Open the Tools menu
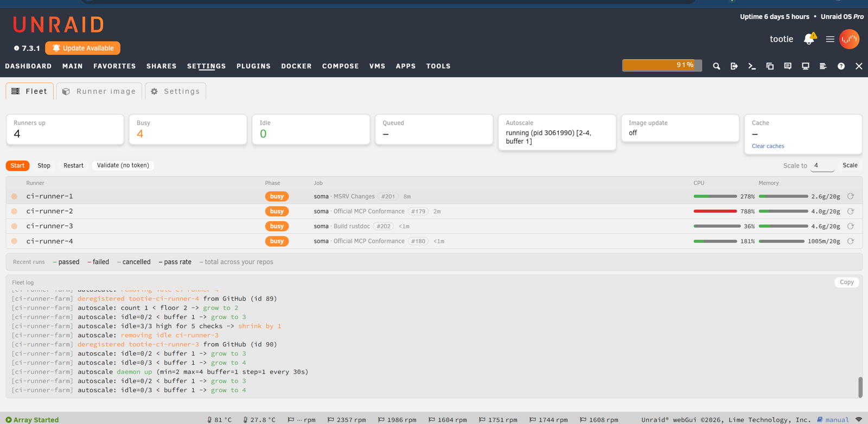The width and height of the screenshot is (868, 424). click(438, 66)
